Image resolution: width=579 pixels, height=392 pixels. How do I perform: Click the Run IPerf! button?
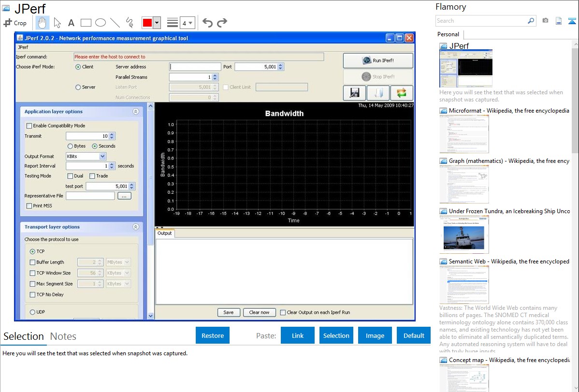tap(378, 60)
